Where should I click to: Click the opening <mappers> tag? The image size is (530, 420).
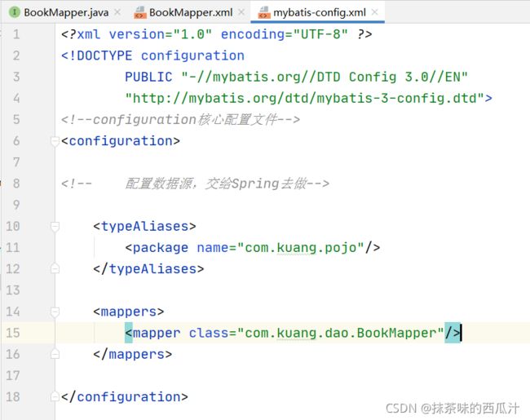129,312
